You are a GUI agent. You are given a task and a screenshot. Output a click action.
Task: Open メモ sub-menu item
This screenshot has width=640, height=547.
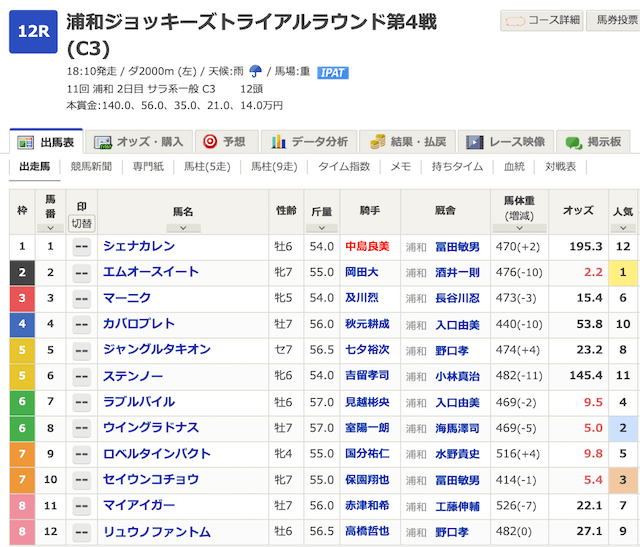coord(401,167)
